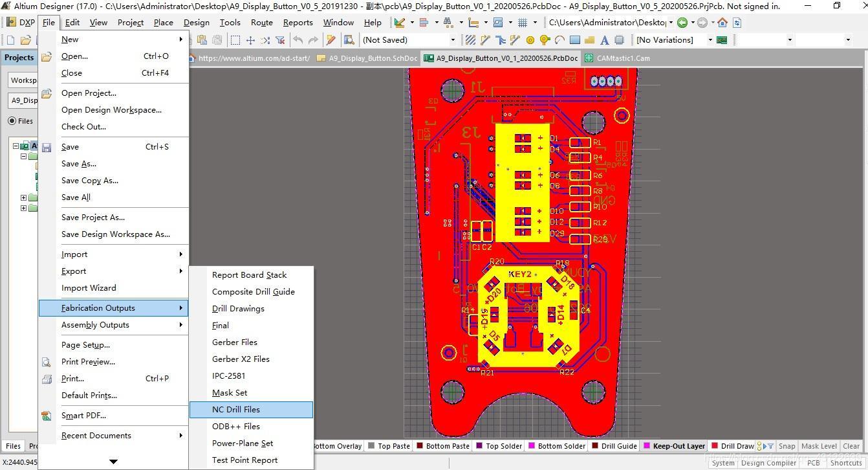This screenshot has height=470, width=868.
Task: Click the Undo arrow toolbar icon
Action: point(298,39)
